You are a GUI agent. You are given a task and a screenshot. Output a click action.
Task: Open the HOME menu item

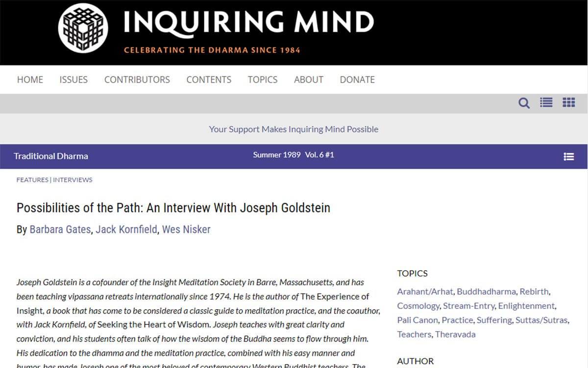(30, 80)
